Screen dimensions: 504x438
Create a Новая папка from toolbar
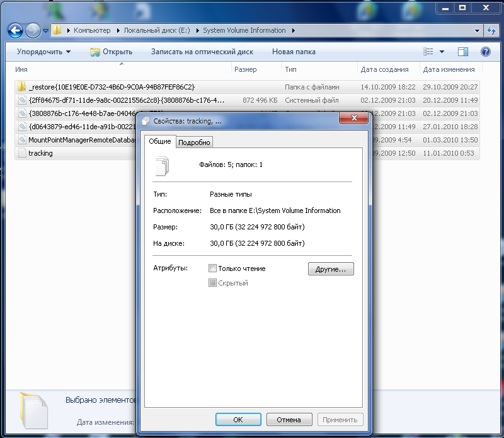[x=294, y=52]
